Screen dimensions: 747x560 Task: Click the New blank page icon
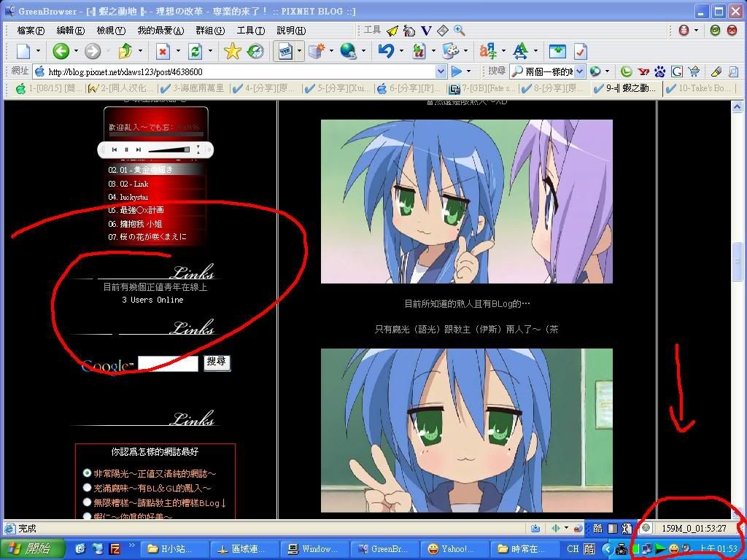click(x=24, y=51)
